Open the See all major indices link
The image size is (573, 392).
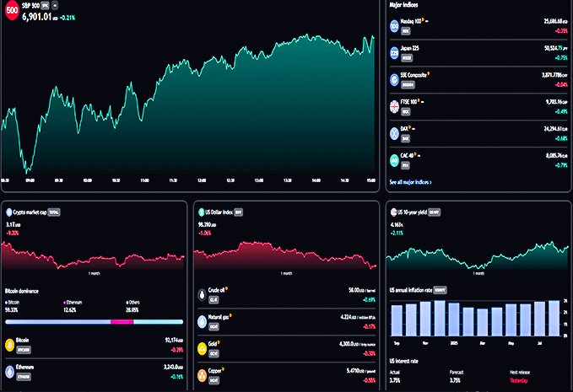coord(410,182)
